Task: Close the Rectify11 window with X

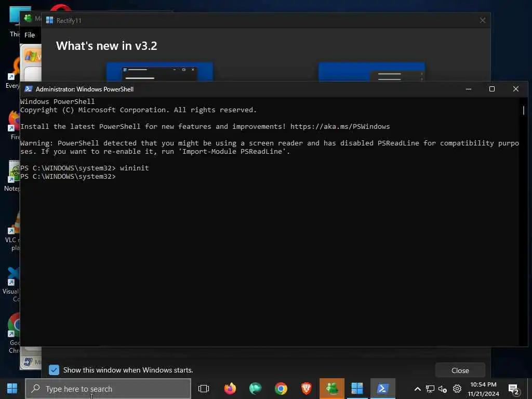Action: (x=483, y=20)
